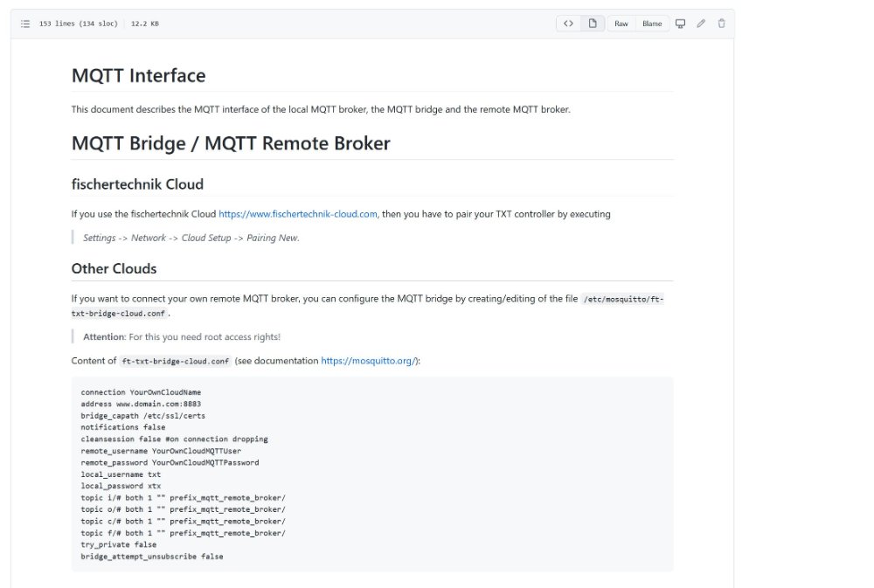Edit this file with pencil icon
Image resolution: width=874 pixels, height=588 pixels.
pos(701,24)
